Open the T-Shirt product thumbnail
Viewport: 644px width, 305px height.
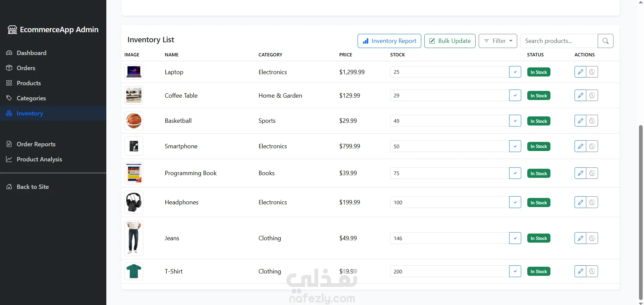tap(134, 271)
